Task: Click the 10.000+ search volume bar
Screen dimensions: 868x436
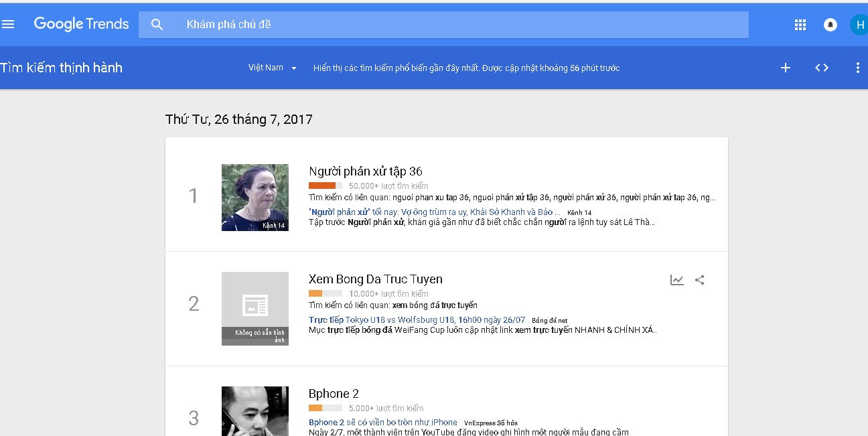Action: [x=325, y=293]
